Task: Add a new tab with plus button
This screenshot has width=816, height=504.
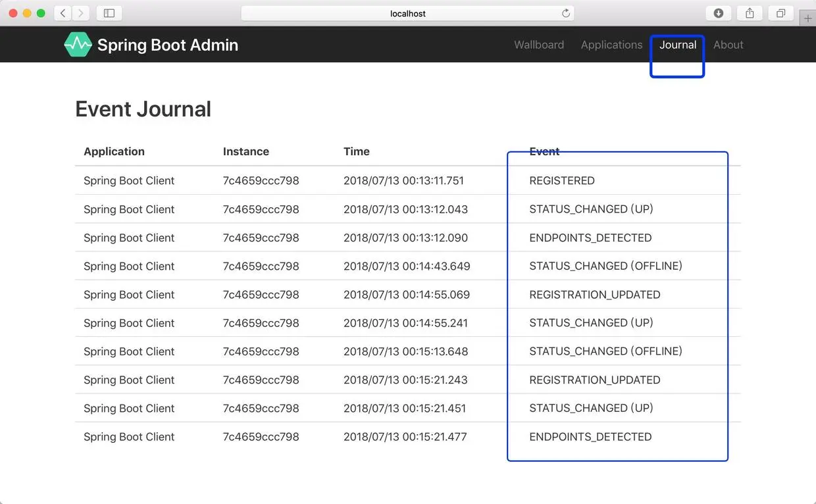Action: (x=808, y=18)
